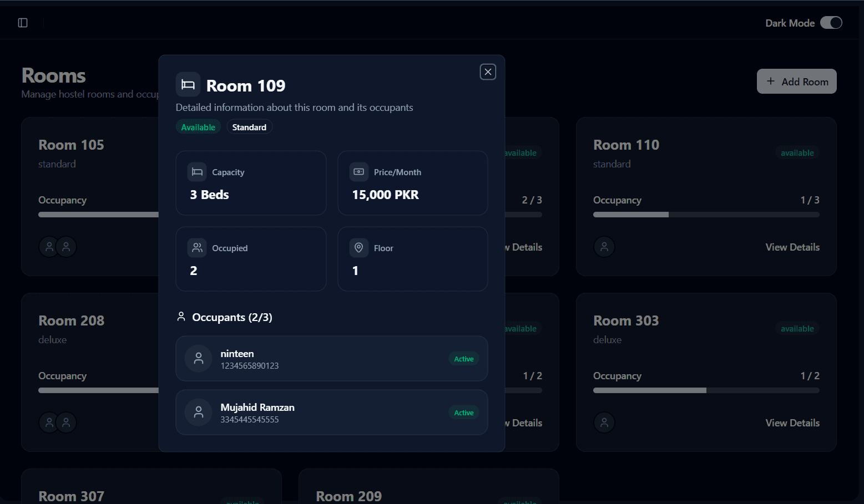864x504 pixels.
Task: Click the Price/Month banknote icon
Action: pos(359,172)
